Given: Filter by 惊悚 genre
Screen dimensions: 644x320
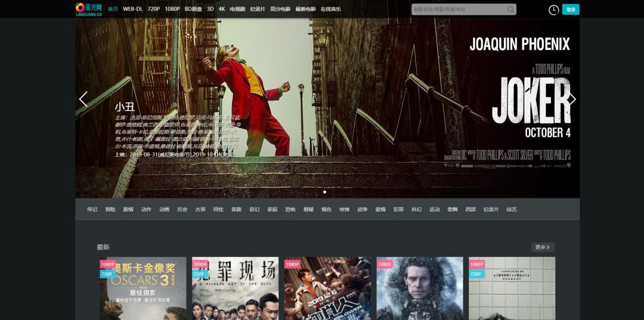Looking at the screenshot, I should coord(345,210).
